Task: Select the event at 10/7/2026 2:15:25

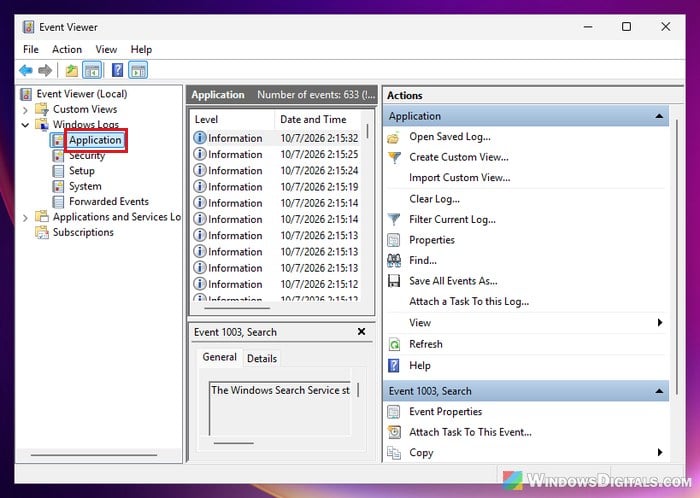Action: 276,154
